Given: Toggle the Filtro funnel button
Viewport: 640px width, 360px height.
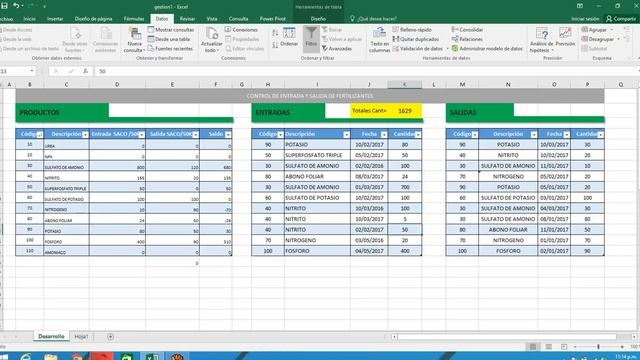Looking at the screenshot, I should click(311, 38).
